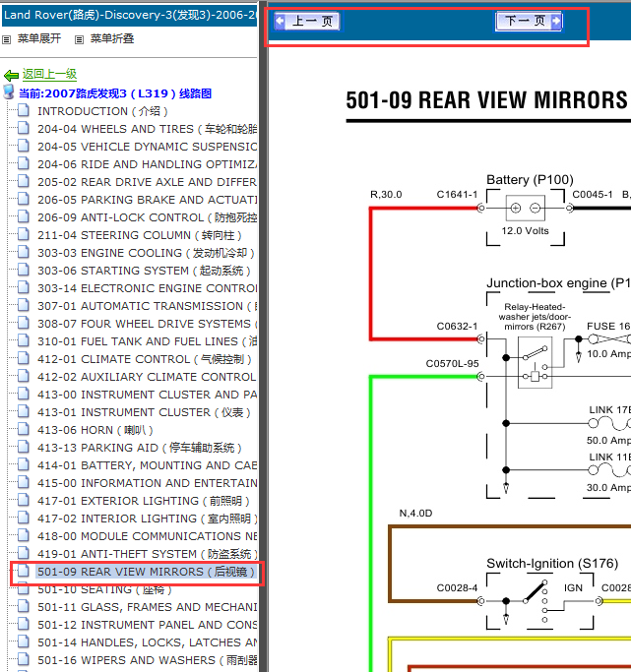Click page icon for 412-01 CLIMATE CONTROL
The width and height of the screenshot is (631, 672).
pos(24,358)
